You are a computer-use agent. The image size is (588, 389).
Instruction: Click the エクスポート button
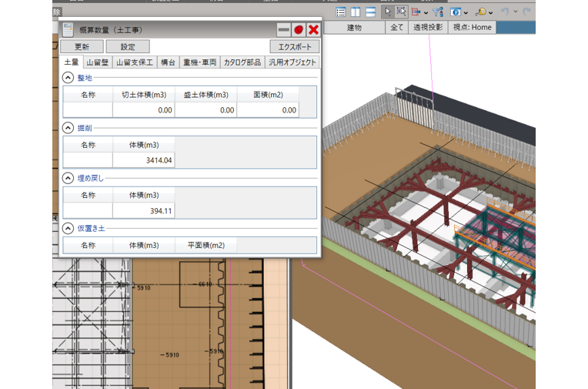pos(289,47)
